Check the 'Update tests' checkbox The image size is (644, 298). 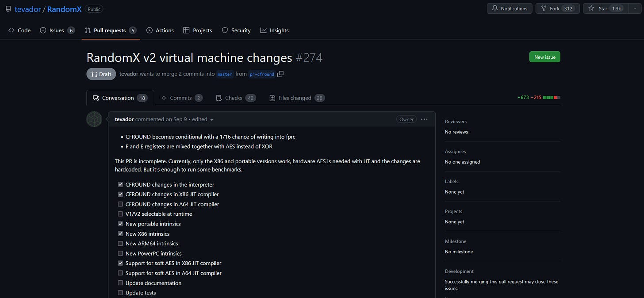pyautogui.click(x=120, y=293)
